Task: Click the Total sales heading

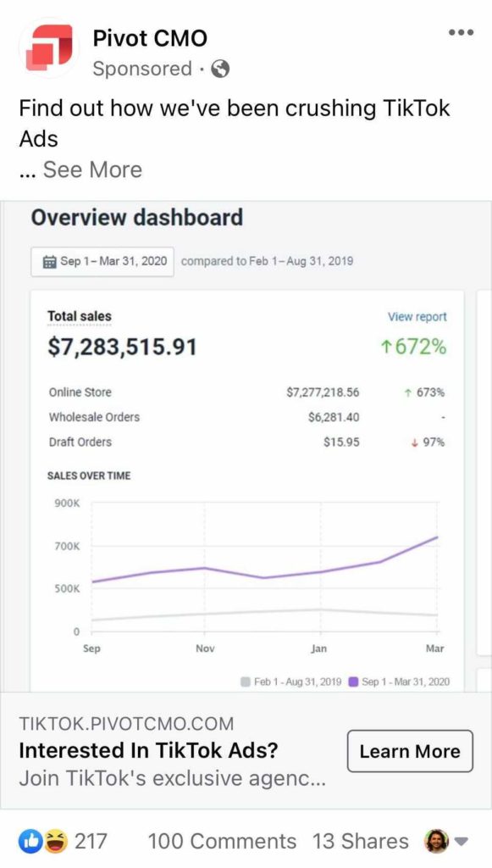Action: [80, 316]
